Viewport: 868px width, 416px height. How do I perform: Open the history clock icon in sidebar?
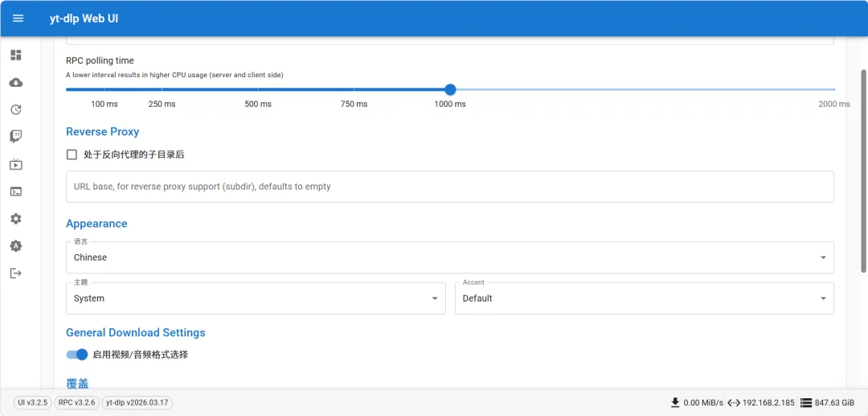tap(16, 109)
